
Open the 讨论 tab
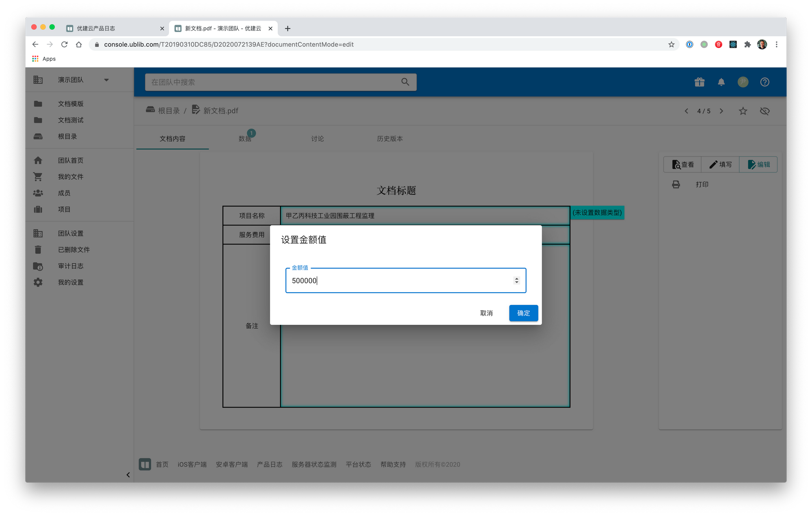(317, 139)
